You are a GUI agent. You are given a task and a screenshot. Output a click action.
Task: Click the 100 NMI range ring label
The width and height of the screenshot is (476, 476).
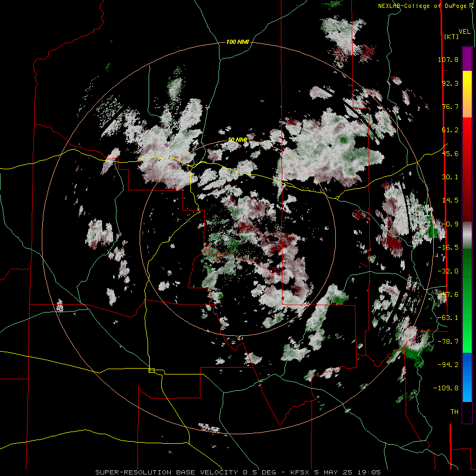point(237,42)
